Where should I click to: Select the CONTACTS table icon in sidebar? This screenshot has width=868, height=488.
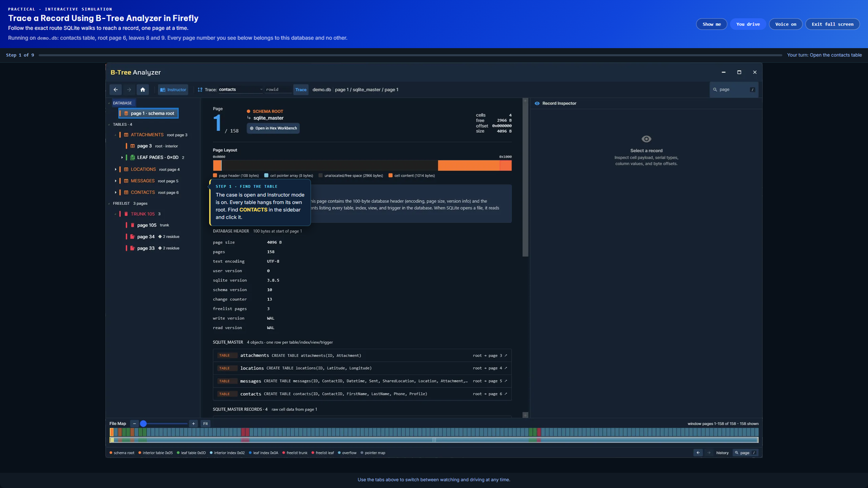tap(126, 192)
